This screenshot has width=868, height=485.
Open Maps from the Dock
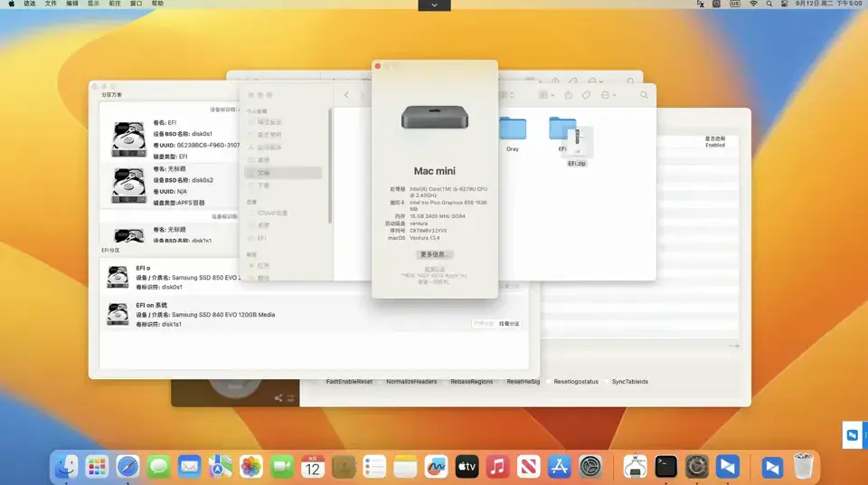[221, 467]
